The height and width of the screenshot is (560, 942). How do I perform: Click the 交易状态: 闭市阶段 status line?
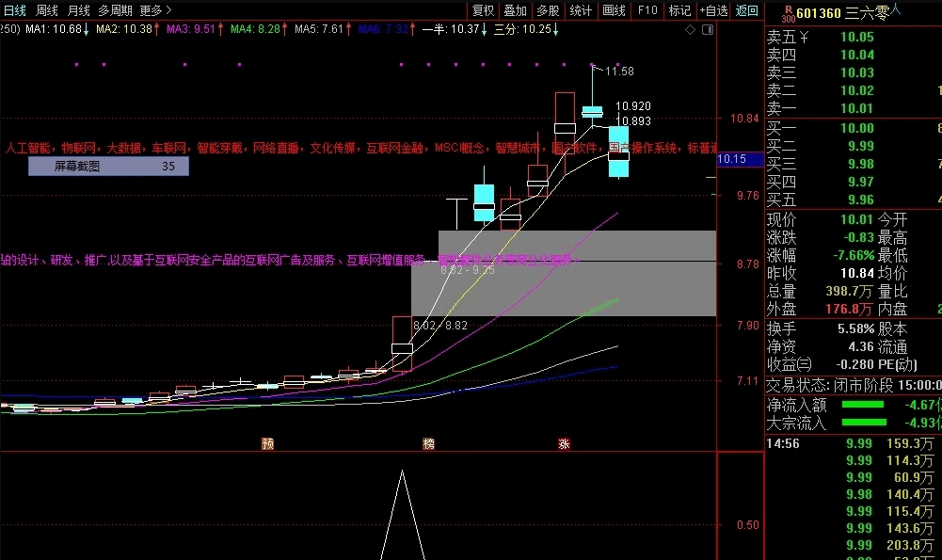tap(854, 385)
